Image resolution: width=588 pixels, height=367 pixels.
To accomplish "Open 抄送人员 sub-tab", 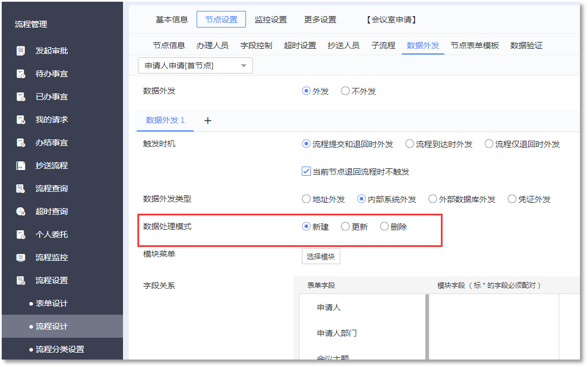I will click(x=344, y=45).
